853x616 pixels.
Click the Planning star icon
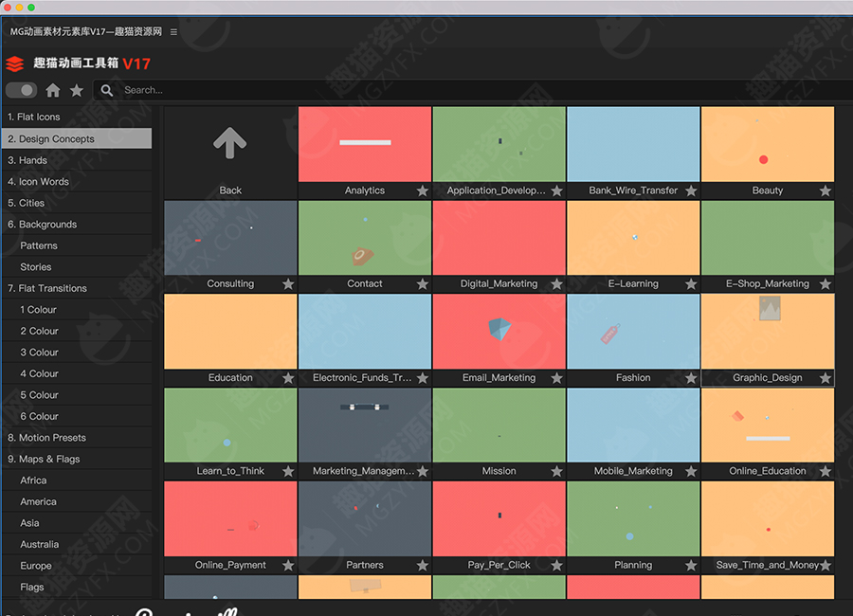pyautogui.click(x=691, y=566)
